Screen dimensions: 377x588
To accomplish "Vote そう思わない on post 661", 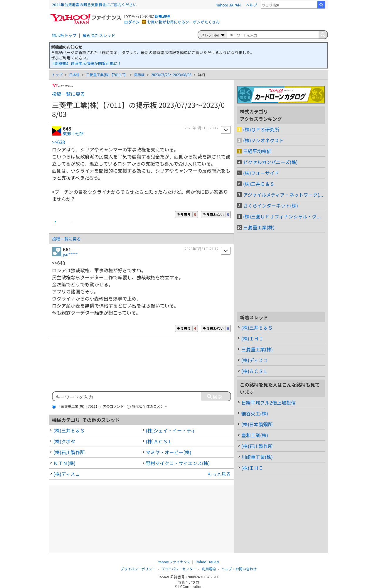I will (216, 328).
